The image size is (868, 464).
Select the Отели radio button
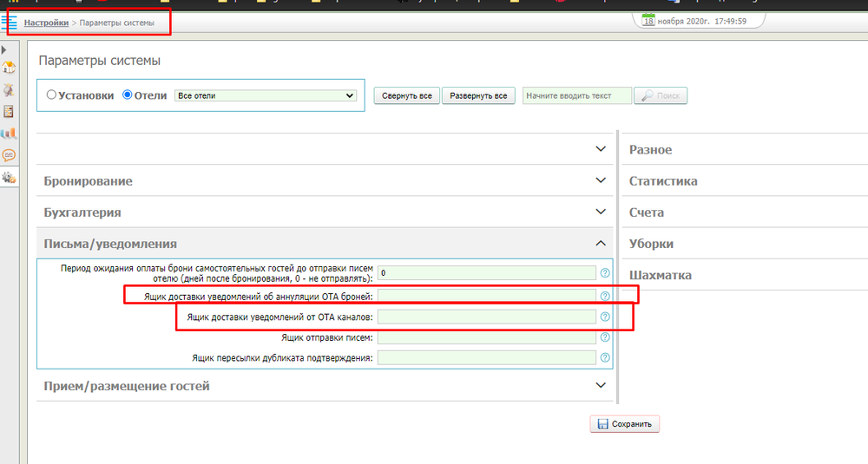tap(128, 95)
